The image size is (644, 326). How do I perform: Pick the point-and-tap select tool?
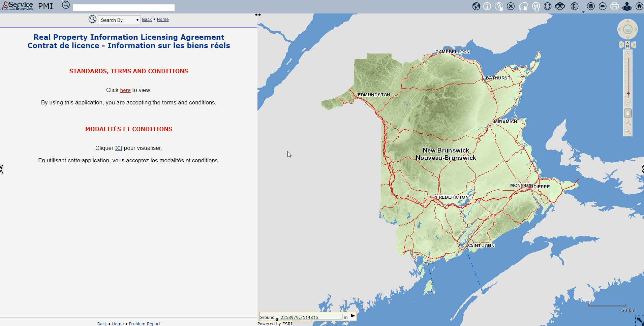coord(536,6)
